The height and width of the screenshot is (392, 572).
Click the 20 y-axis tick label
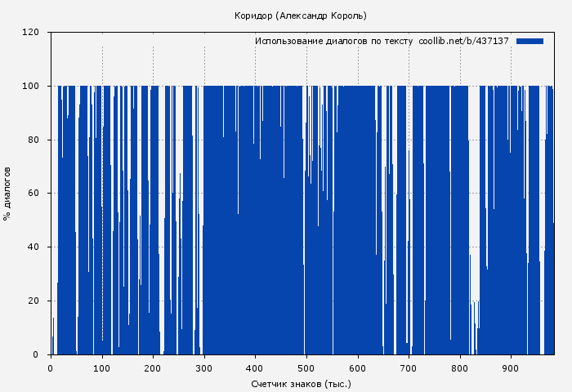[x=34, y=301]
